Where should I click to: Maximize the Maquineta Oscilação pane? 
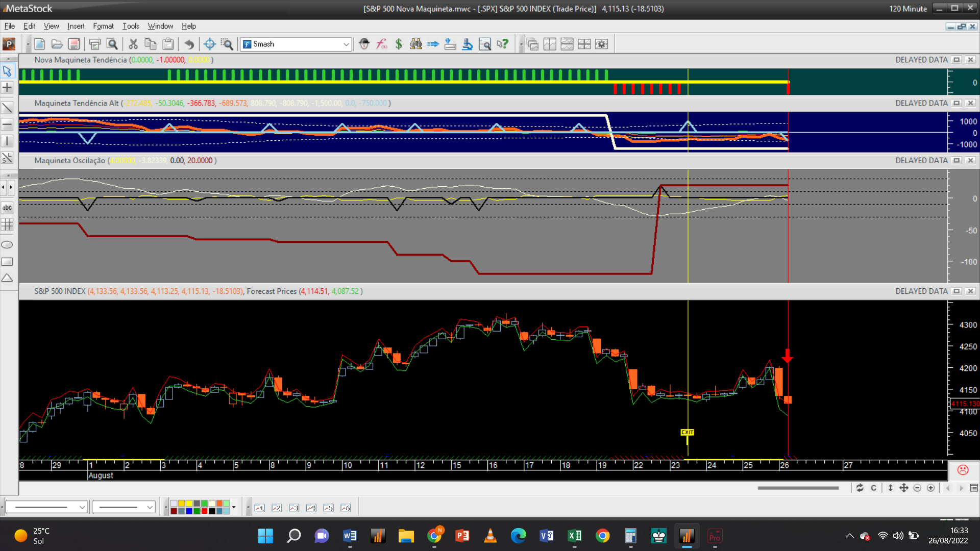coord(957,161)
